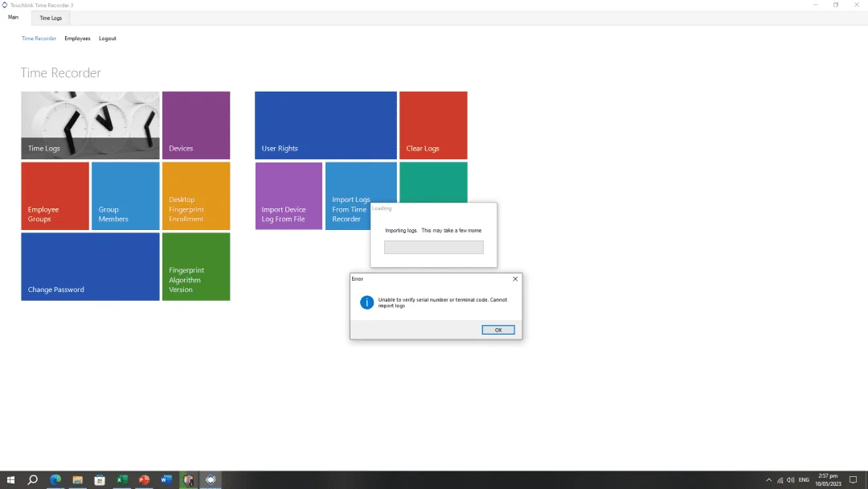Open Fingerprint Algorithm Version tile
Image resolution: width=868 pixels, height=489 pixels.
pos(196,266)
